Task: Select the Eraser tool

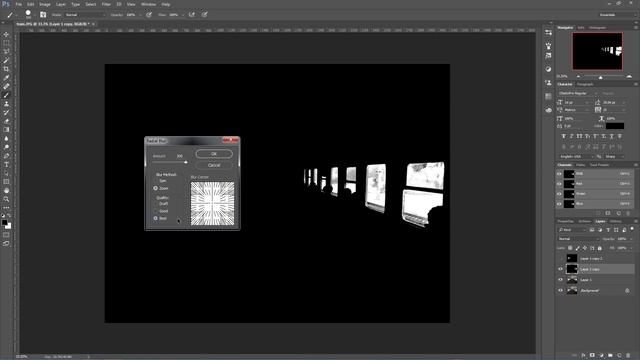Action: coord(6,121)
